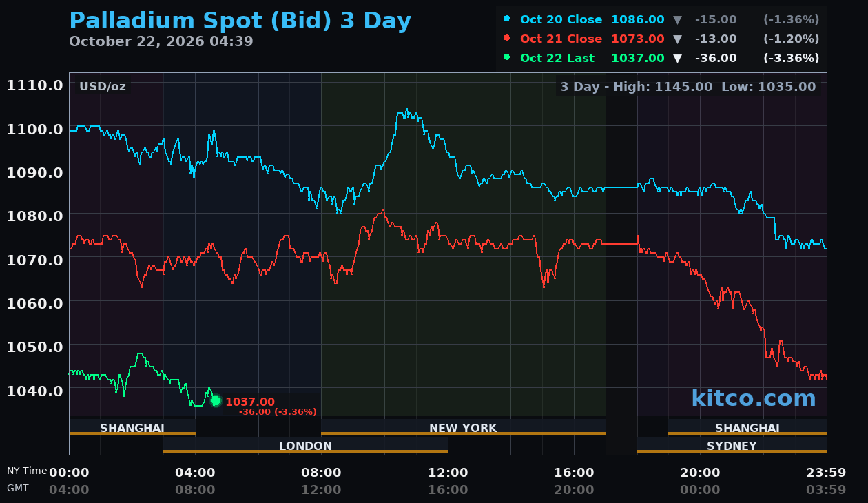Click the 08:00 NY time tick label
Image resolution: width=868 pixels, height=503 pixels.
321,473
